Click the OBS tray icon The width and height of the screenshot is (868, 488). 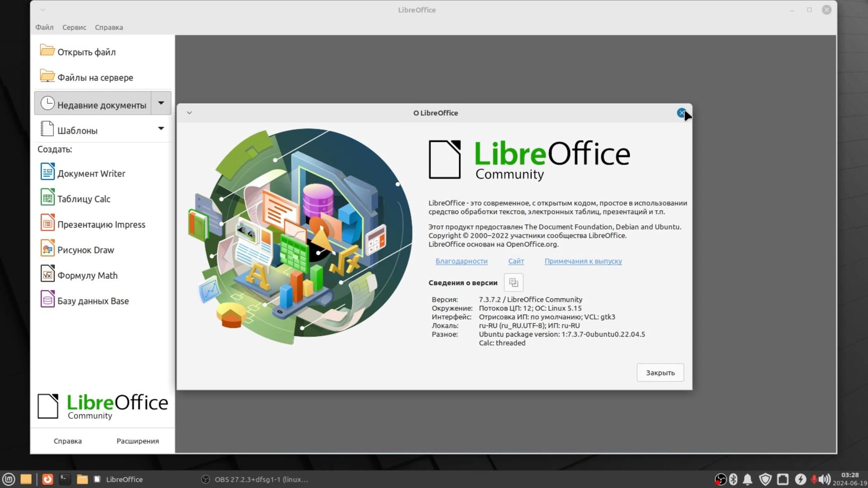[x=720, y=479]
